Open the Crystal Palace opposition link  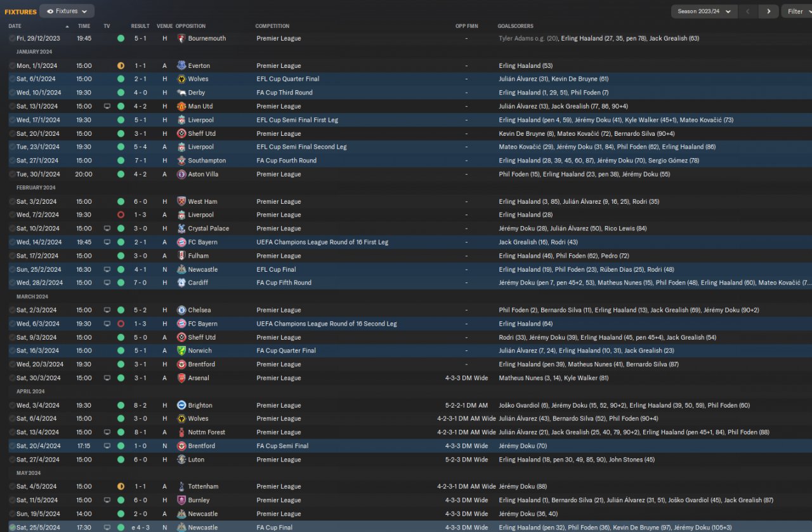(209, 229)
